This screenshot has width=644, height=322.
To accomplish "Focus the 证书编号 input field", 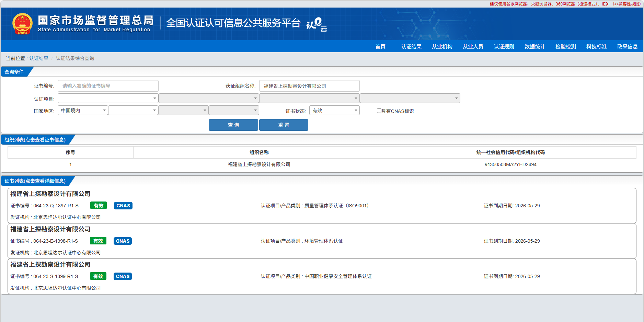I will coord(108,86).
